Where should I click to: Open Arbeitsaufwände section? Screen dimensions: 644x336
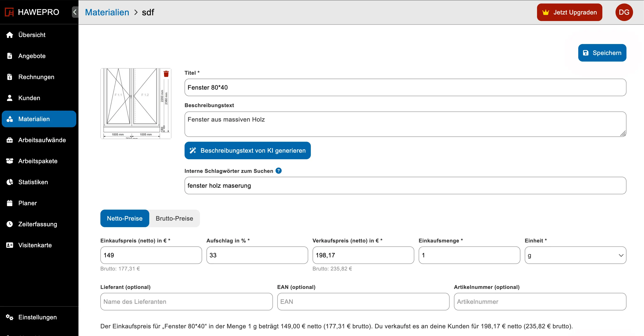pyautogui.click(x=39, y=140)
